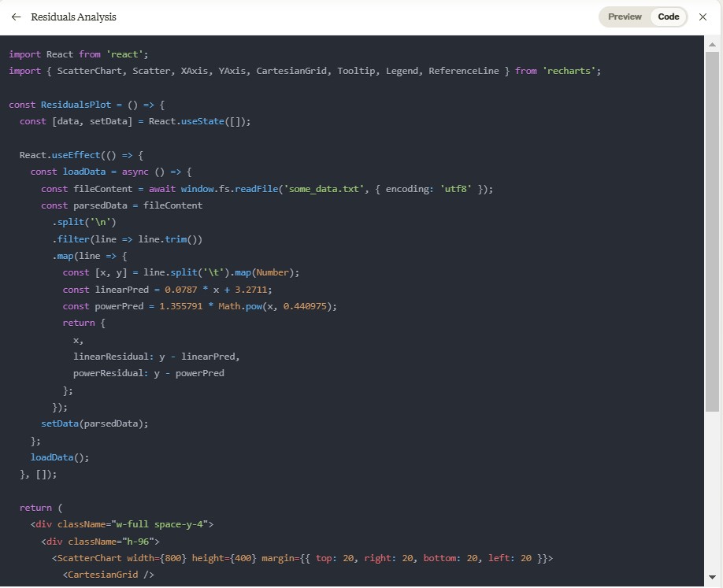723x588 pixels.
Task: Click the 'linearResidual' property key
Action: click(x=111, y=357)
